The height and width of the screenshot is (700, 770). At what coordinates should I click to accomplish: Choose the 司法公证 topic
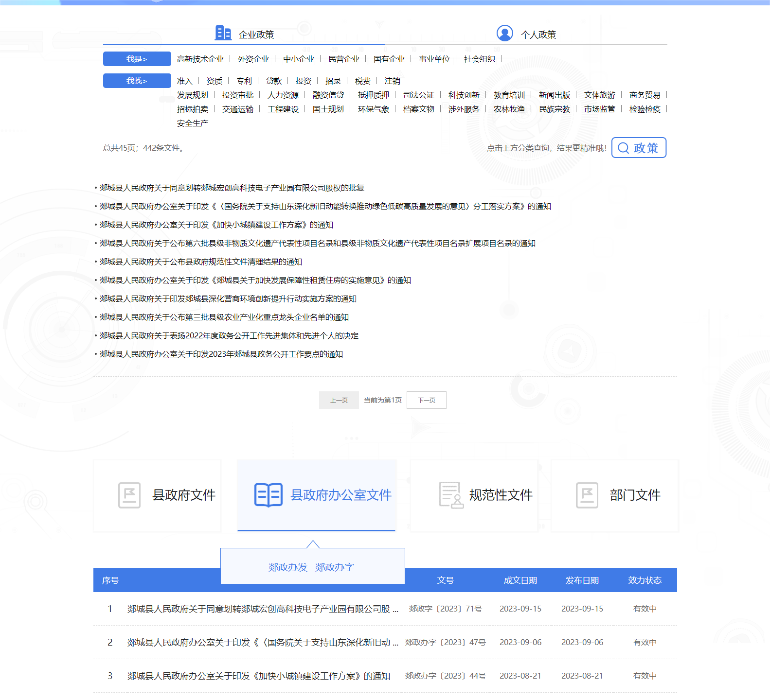pyautogui.click(x=419, y=95)
